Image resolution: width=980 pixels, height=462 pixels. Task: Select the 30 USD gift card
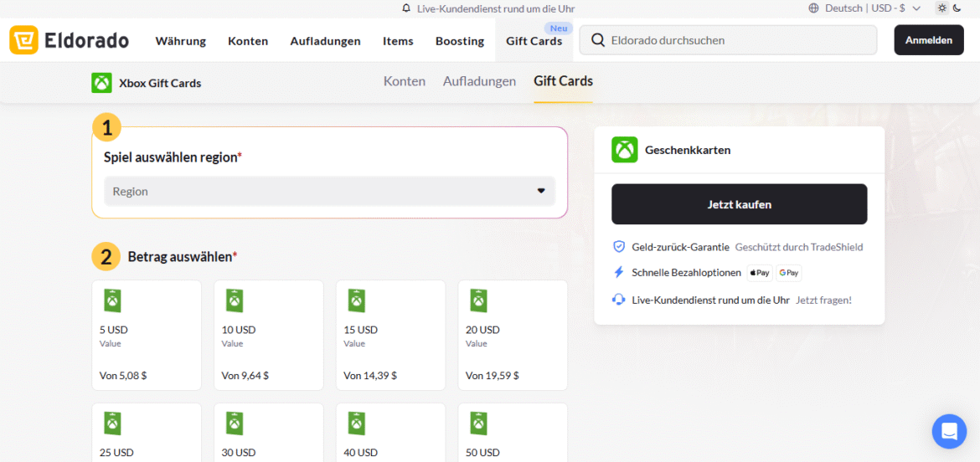point(269,432)
